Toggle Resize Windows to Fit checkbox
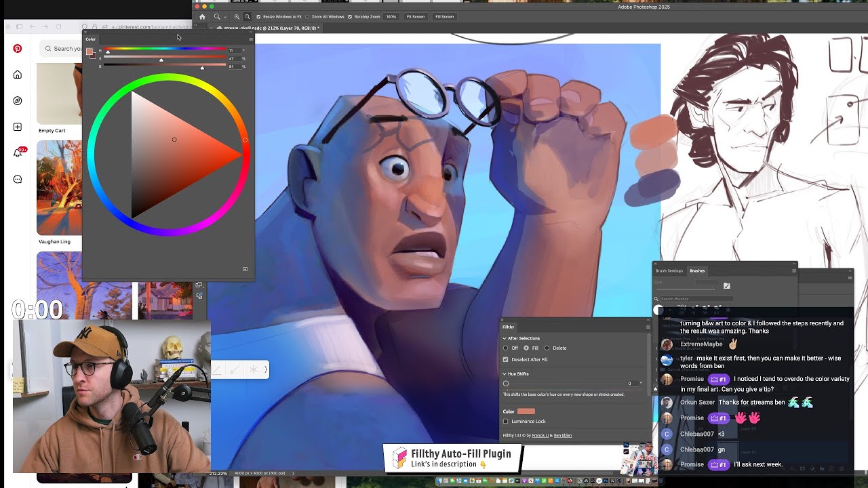Image resolution: width=868 pixels, height=488 pixels. (258, 17)
